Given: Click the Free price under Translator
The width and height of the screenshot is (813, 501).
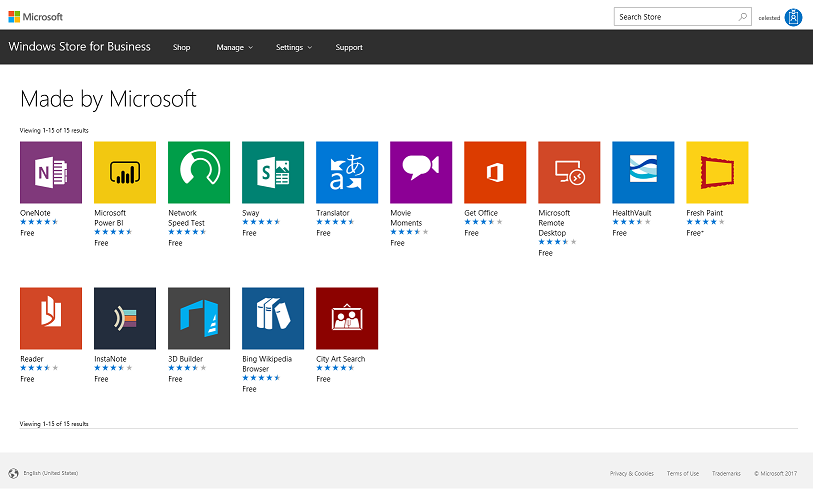Looking at the screenshot, I should point(323,233).
